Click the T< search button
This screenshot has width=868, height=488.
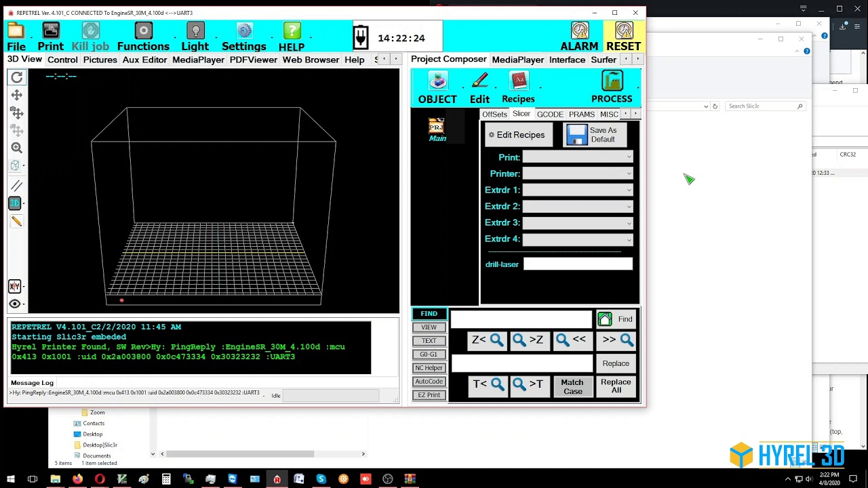pyautogui.click(x=488, y=384)
